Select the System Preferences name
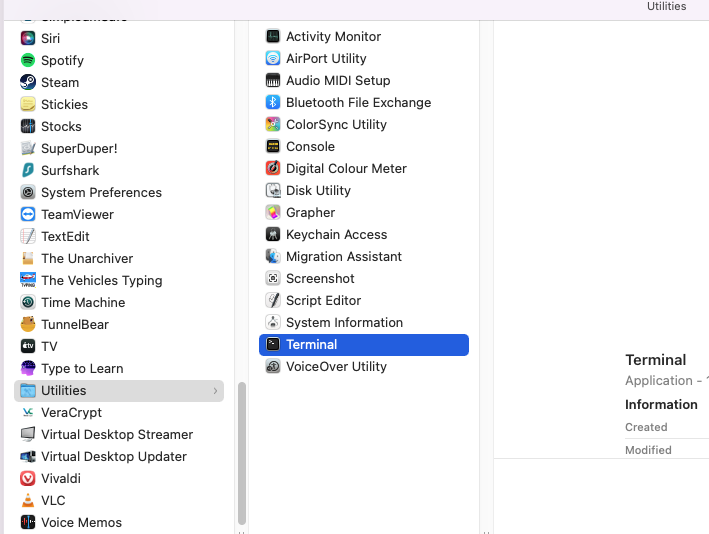 101,192
